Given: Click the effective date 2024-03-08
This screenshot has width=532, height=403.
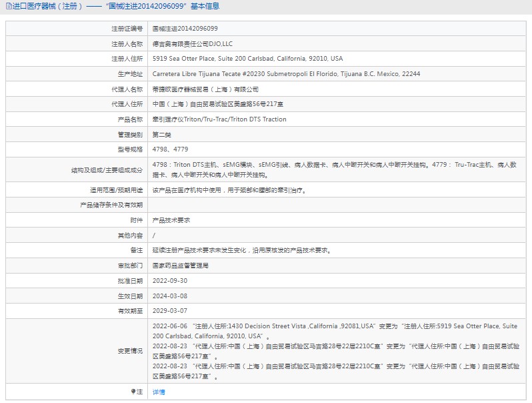Looking at the screenshot, I should pyautogui.click(x=170, y=296).
